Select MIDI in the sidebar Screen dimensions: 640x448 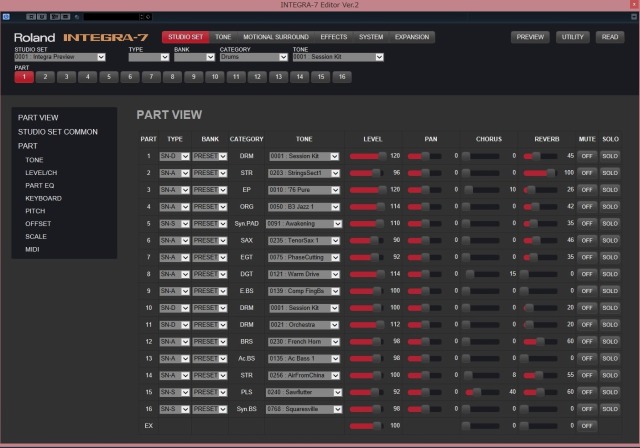[32, 249]
